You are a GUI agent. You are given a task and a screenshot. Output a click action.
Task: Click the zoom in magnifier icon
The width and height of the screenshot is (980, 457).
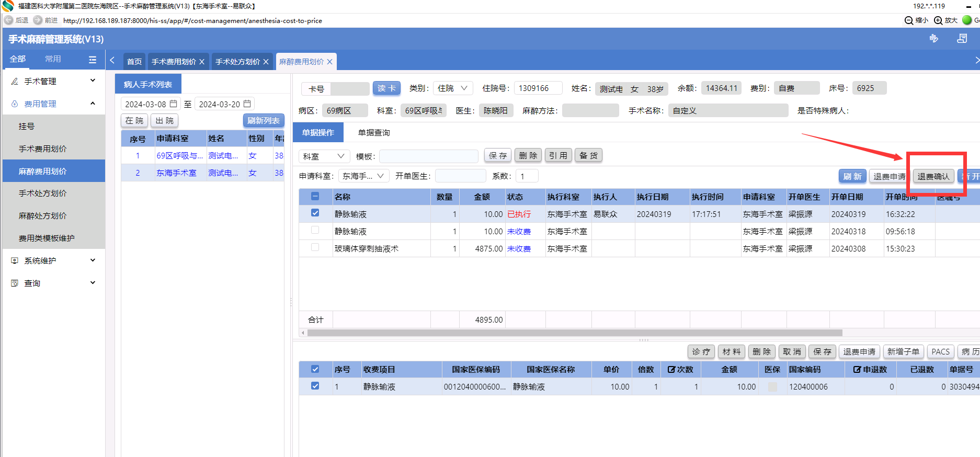(x=938, y=20)
